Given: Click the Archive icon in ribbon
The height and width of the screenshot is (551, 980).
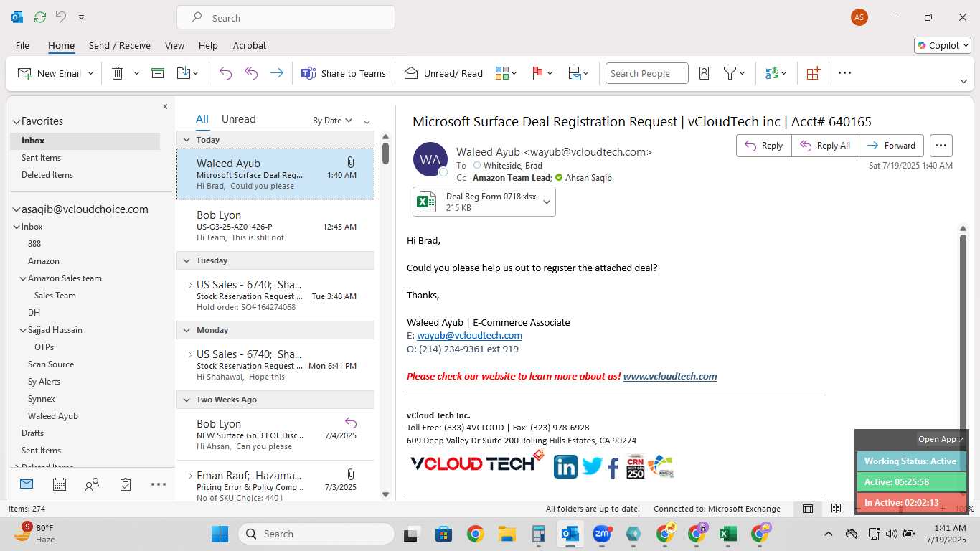Looking at the screenshot, I should (x=158, y=73).
